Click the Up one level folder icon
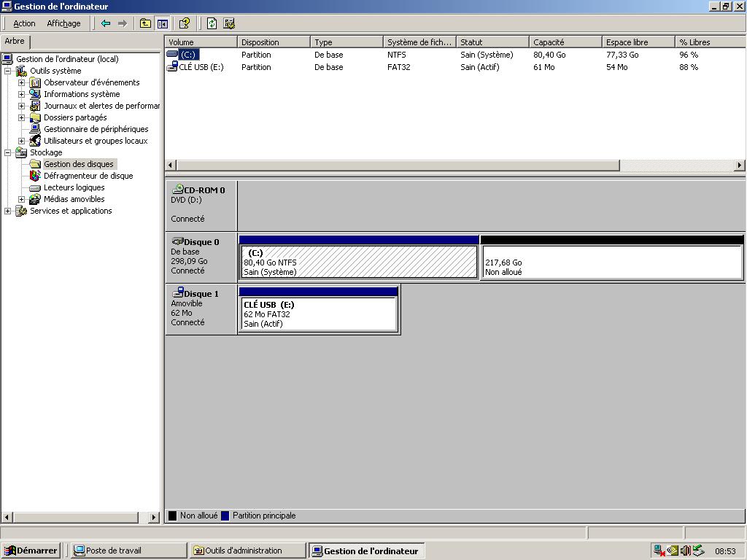747x560 pixels. 145,23
